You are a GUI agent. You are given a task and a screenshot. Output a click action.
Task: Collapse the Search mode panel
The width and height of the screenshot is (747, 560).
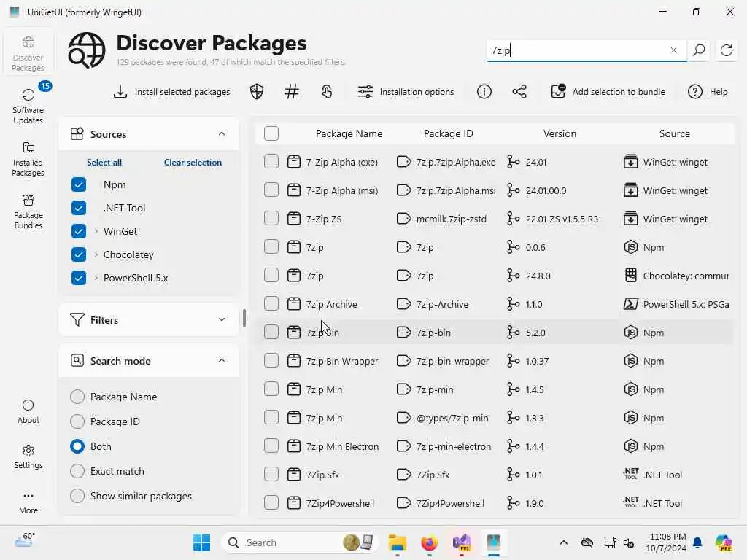tap(222, 360)
